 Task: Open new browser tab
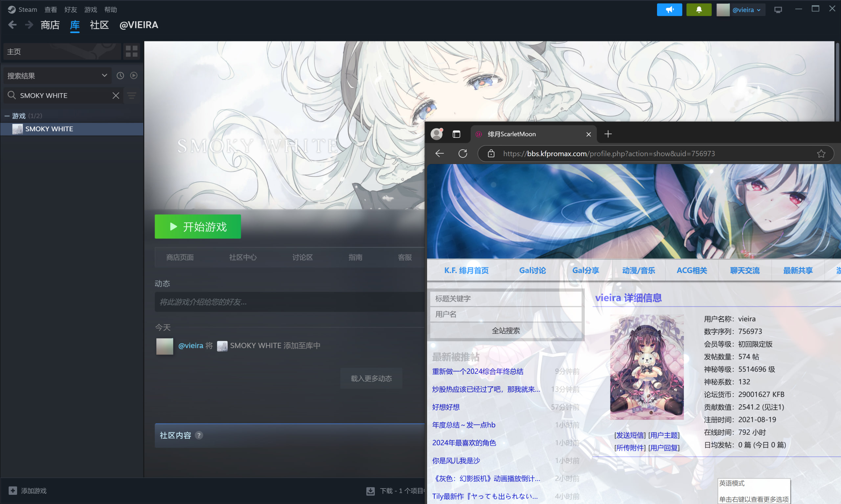pyautogui.click(x=608, y=134)
